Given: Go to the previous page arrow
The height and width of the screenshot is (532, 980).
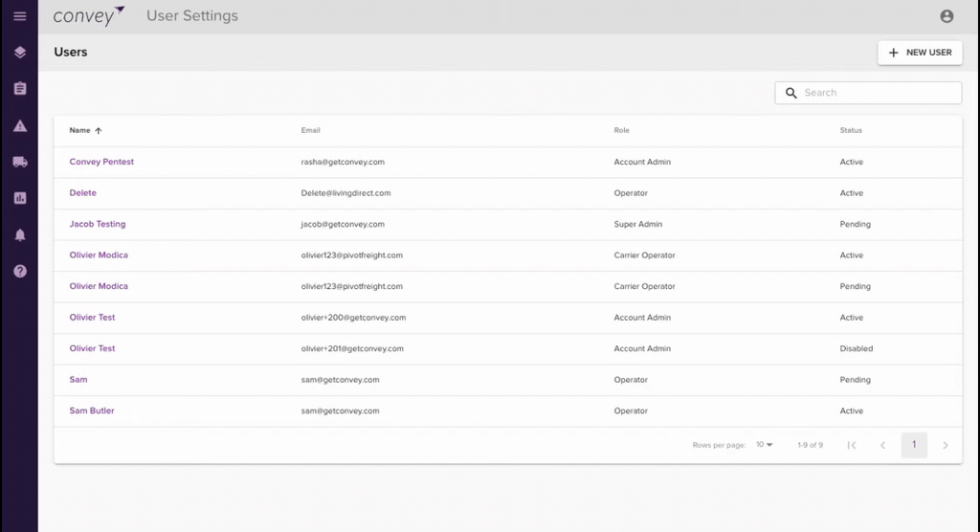Looking at the screenshot, I should (x=882, y=445).
